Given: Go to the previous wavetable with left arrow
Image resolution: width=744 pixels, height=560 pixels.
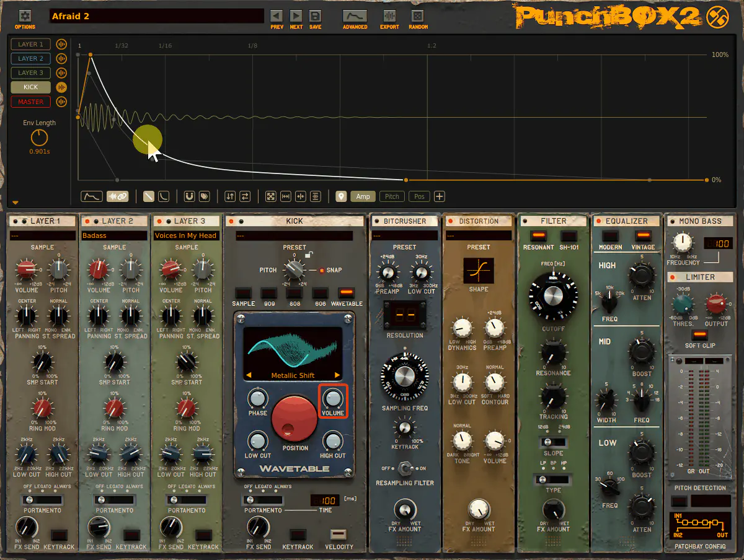Looking at the screenshot, I should pos(249,375).
